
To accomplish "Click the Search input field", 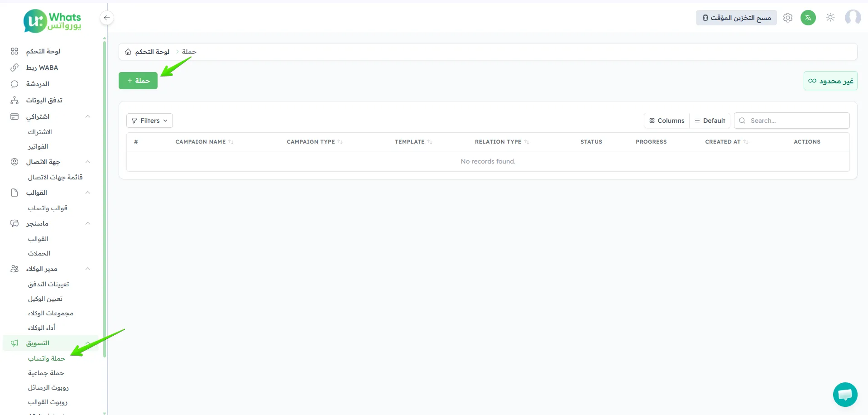I will (x=791, y=121).
